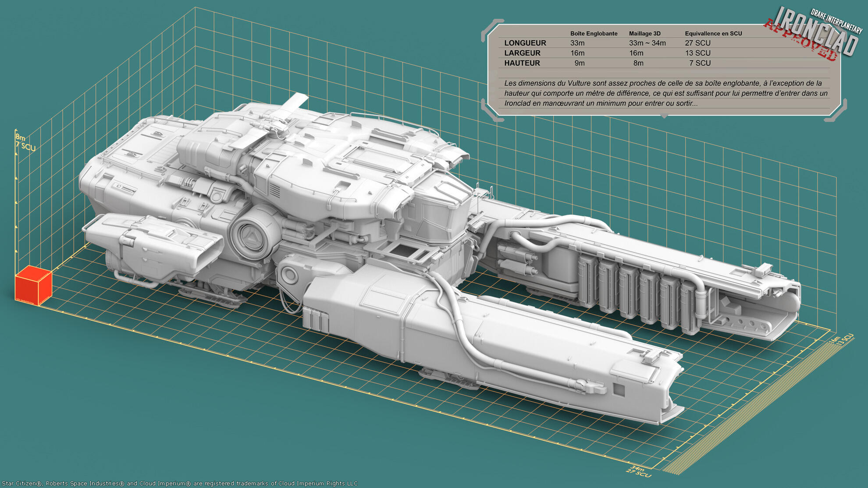Click the red APPROVED stamp
Viewport: 868px width, 488px height.
click(801, 40)
